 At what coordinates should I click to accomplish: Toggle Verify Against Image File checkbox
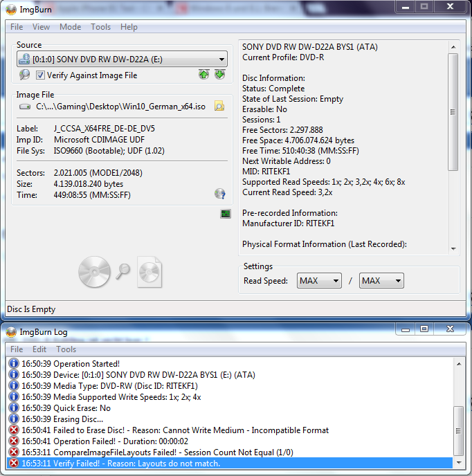click(40, 75)
